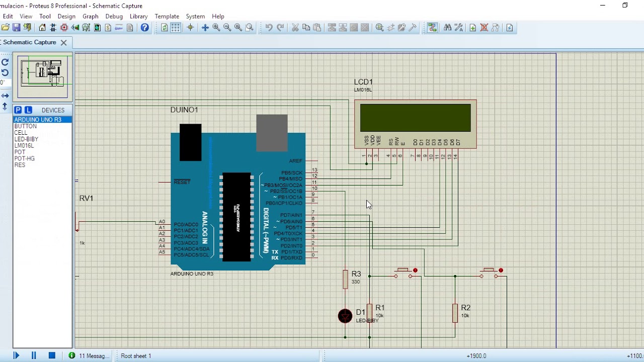644x362 pixels.
Task: Open the Bill of Materials icon
Action: coord(108,28)
